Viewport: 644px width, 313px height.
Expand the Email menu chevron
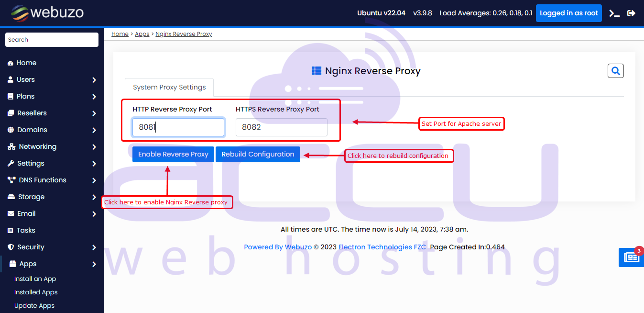[94, 214]
